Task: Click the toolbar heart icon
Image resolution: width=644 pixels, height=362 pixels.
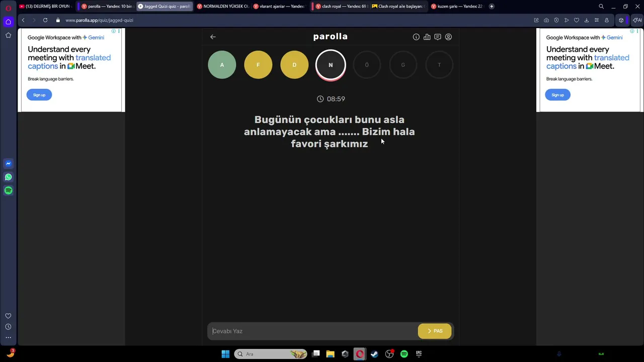Action: tap(577, 20)
